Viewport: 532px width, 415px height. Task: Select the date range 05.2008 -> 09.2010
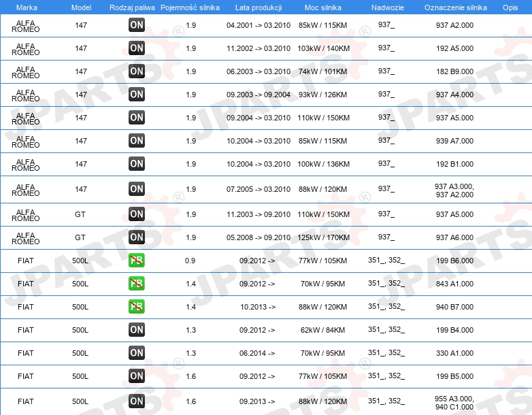(259, 237)
